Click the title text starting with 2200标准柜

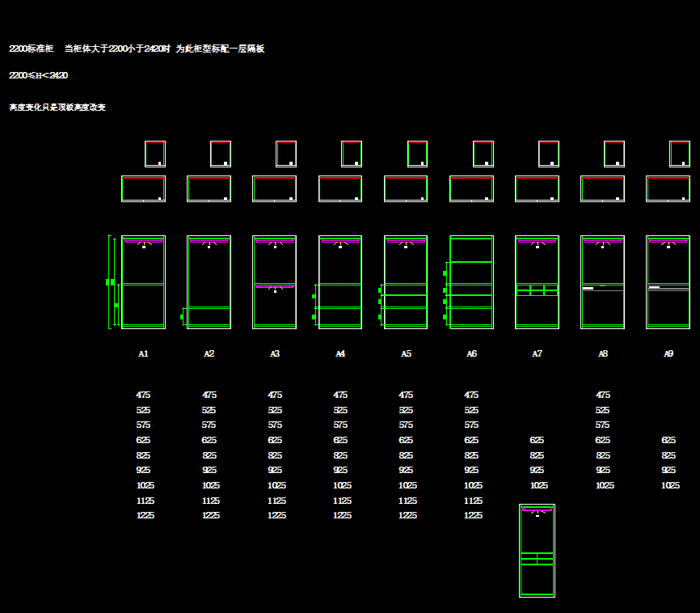[137, 49]
